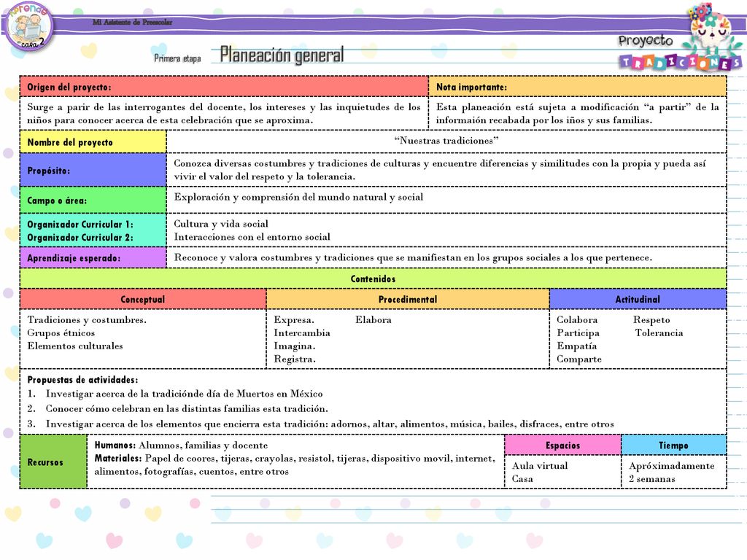
Task: Select "Tradiciones y costumbres." in the Conceptual column
Action: coord(87,319)
